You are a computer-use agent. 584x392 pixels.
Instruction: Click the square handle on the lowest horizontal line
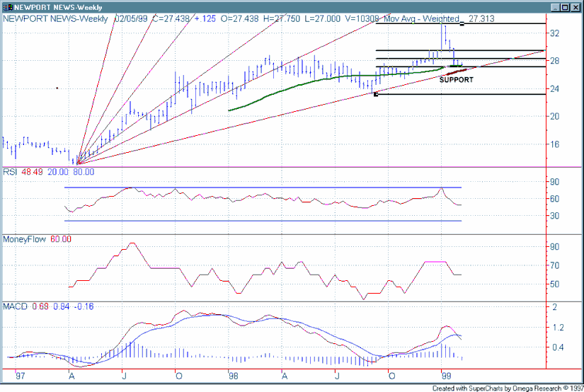pyautogui.click(x=375, y=94)
